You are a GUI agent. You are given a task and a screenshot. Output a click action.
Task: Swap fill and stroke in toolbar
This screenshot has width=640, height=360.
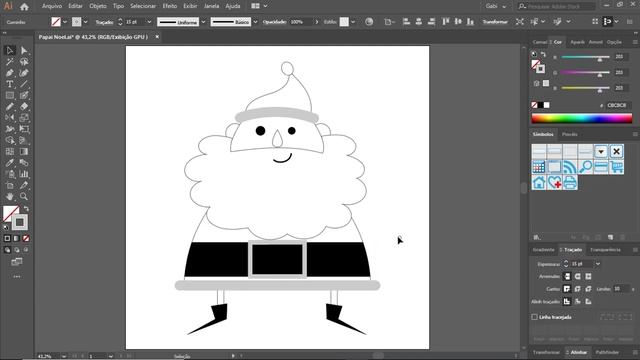point(27,209)
